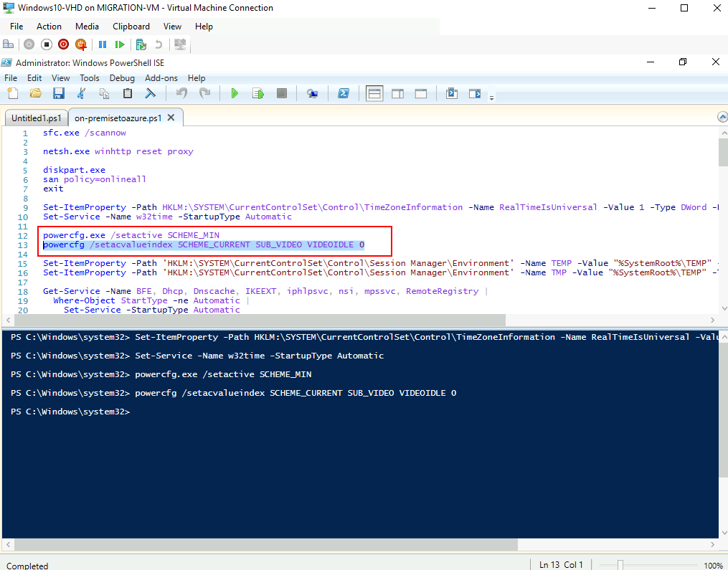Toggle the Show Command Add-on button
The width and height of the screenshot is (728, 570).
coord(475,93)
